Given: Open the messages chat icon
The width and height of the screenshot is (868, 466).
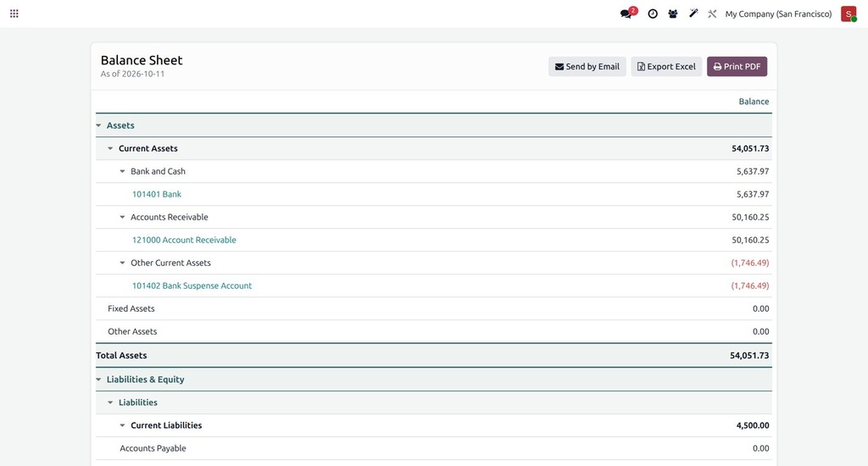Looking at the screenshot, I should click(627, 14).
